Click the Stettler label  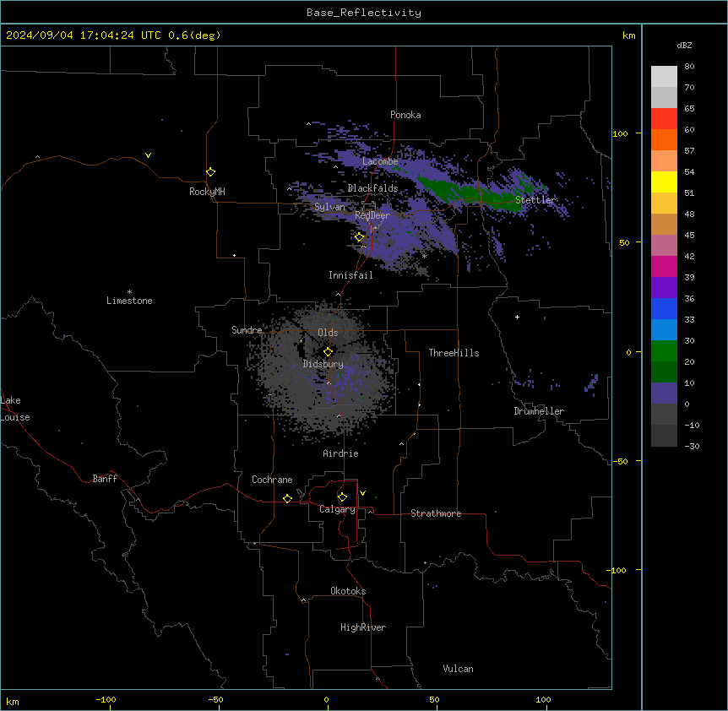(535, 200)
